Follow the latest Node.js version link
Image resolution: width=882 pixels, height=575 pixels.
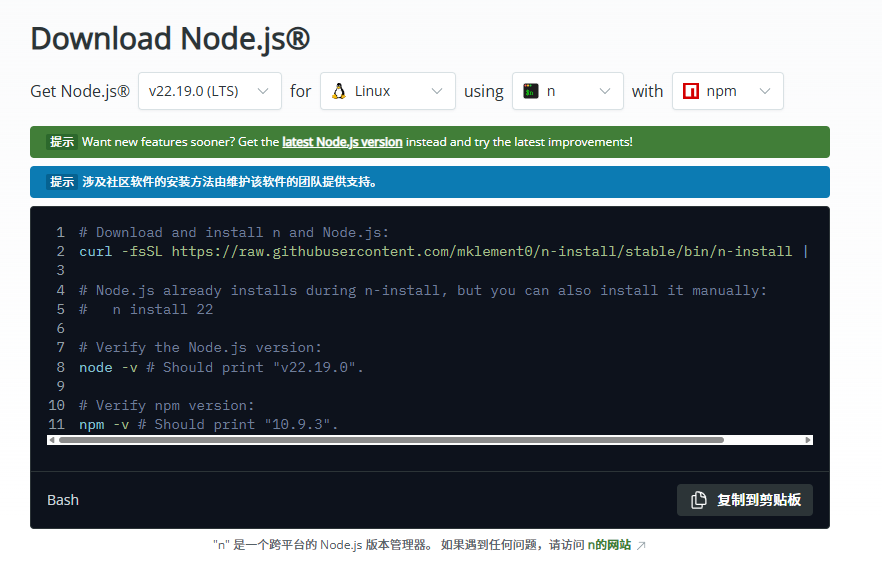coord(342,142)
